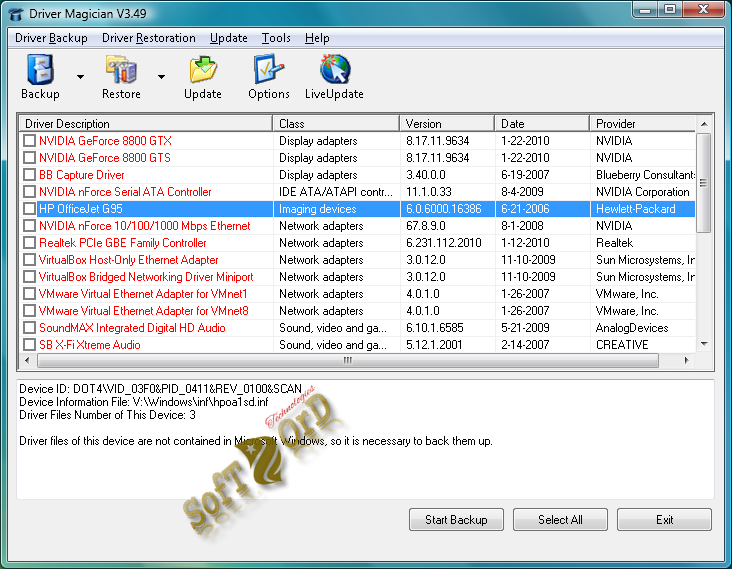Expand the Backup dropdown arrow

80,77
